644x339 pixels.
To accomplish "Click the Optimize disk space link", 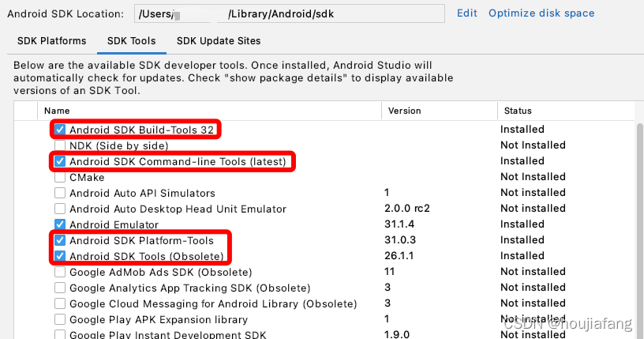I will [x=541, y=13].
